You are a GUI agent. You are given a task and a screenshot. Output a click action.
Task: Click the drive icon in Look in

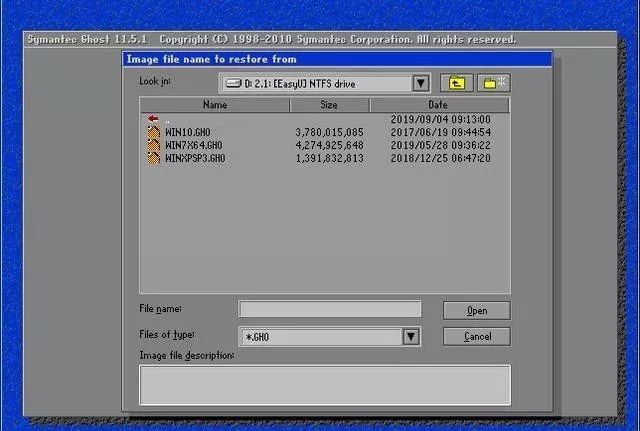[x=233, y=84]
